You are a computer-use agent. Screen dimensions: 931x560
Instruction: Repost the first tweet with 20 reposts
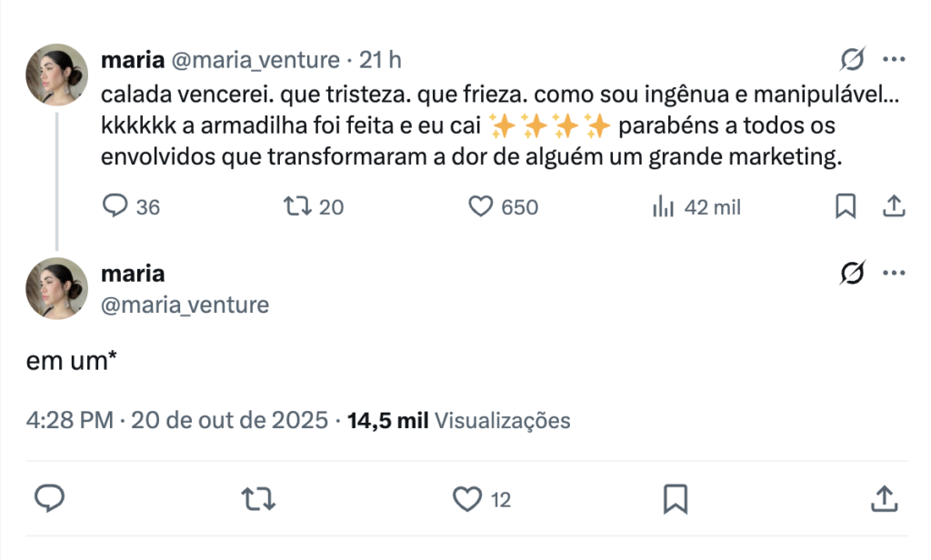click(x=296, y=207)
